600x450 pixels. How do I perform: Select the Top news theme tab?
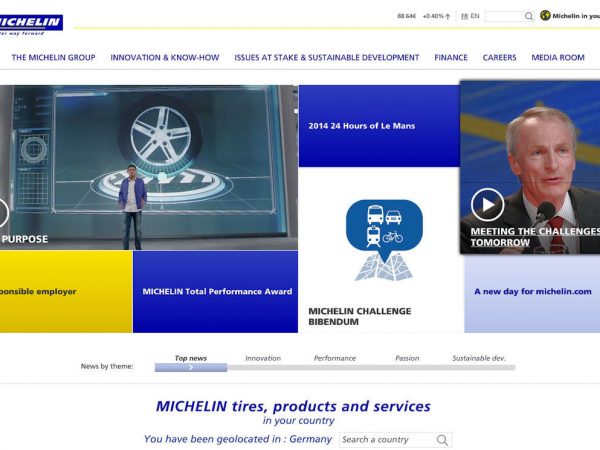pyautogui.click(x=191, y=358)
